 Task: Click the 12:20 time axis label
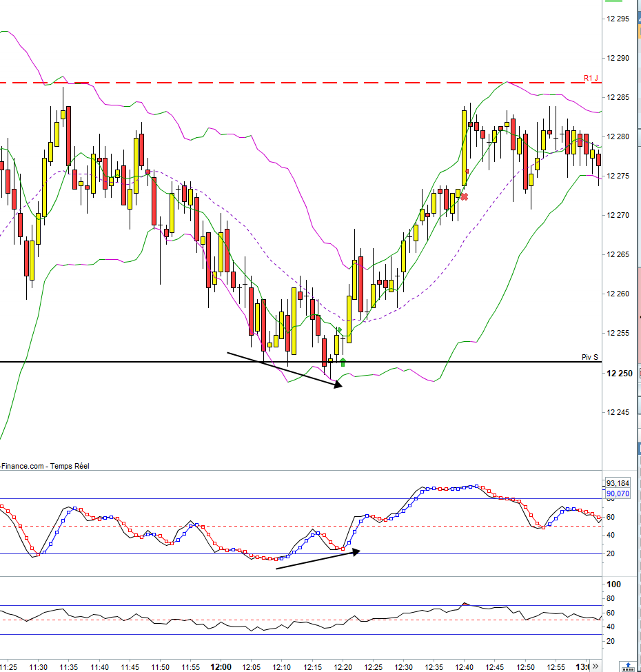pos(343,667)
